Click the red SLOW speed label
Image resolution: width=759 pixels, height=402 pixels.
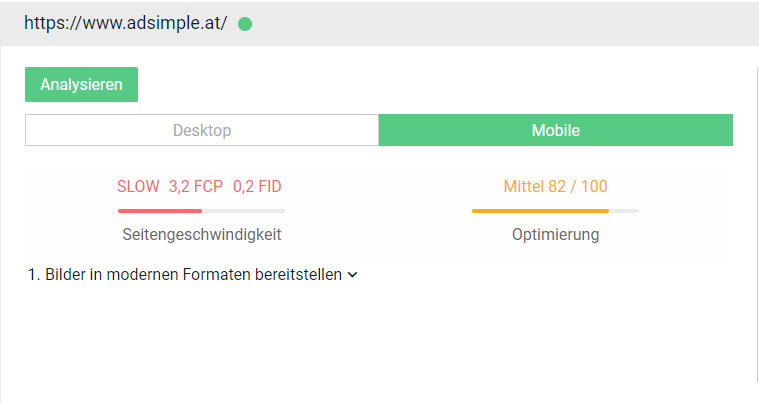(x=138, y=186)
